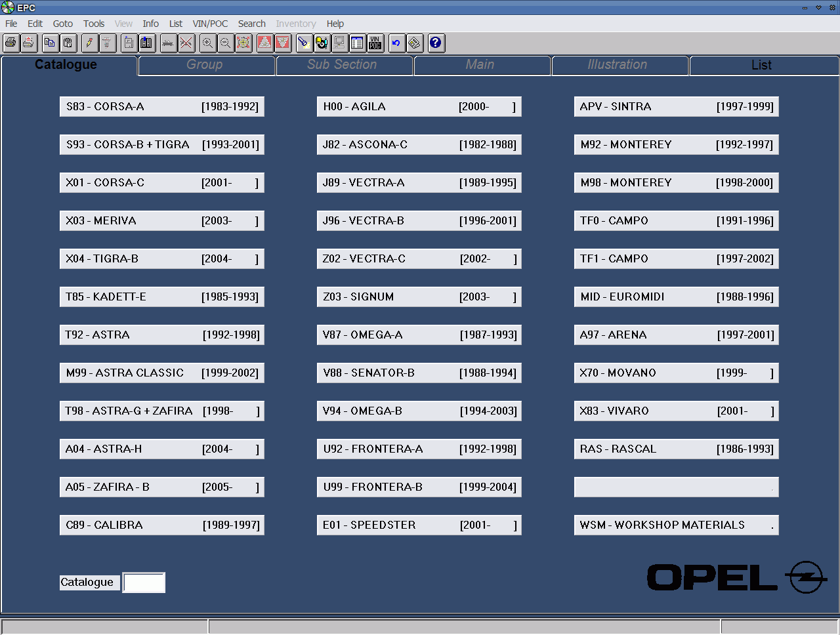Open the Info menu
Image resolution: width=840 pixels, height=635 pixels.
[x=151, y=24]
